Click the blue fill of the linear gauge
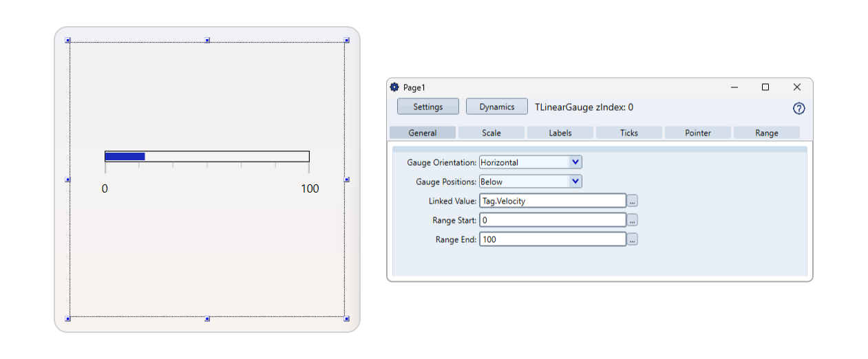This screenshot has height=359, width=868. [125, 157]
